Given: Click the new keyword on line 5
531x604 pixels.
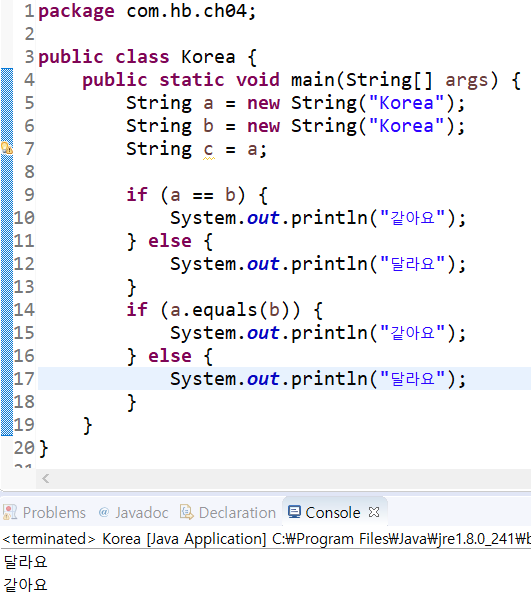Looking at the screenshot, I should [263, 103].
